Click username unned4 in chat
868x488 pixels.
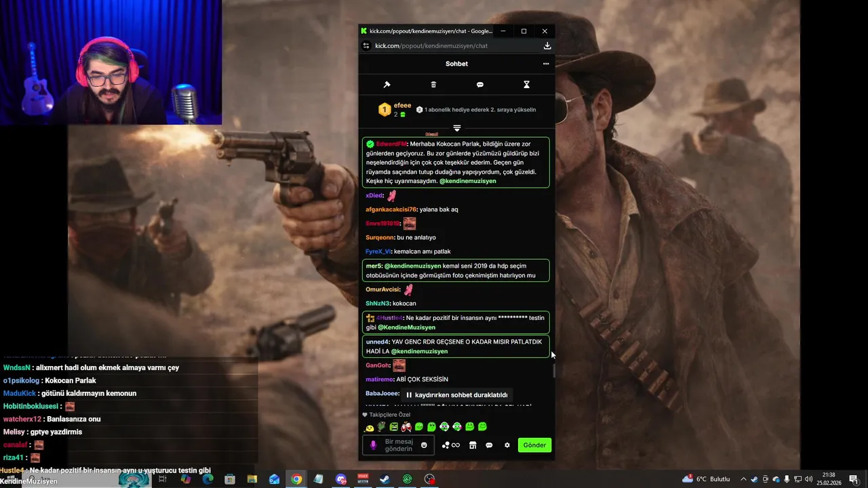(x=378, y=342)
